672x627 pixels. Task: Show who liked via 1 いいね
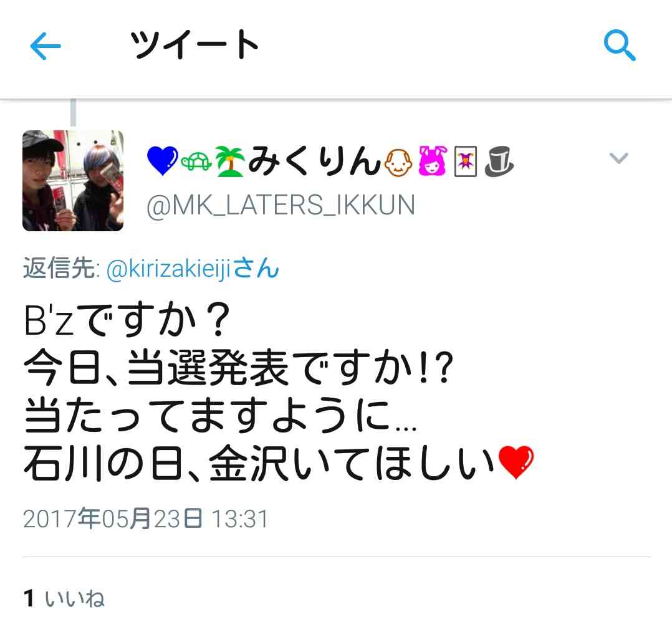(64, 598)
